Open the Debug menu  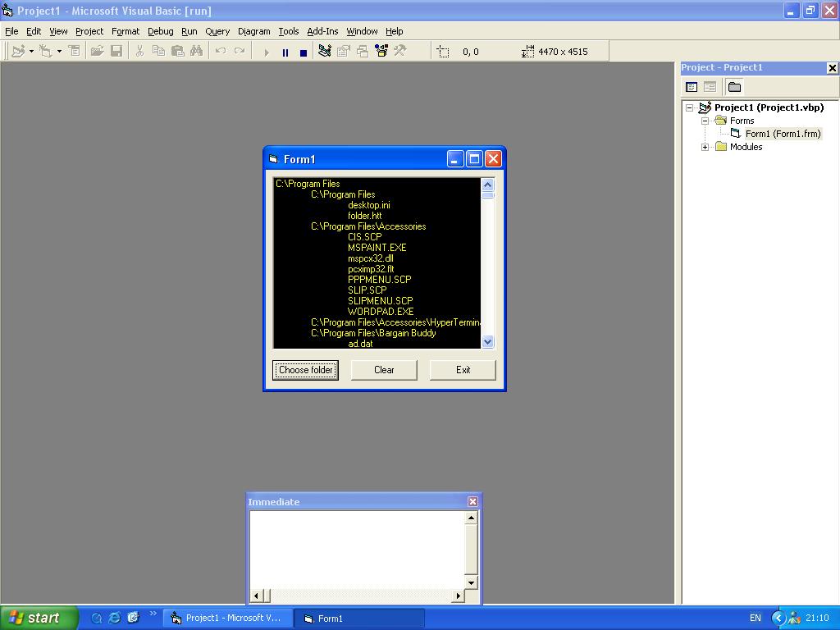click(160, 31)
